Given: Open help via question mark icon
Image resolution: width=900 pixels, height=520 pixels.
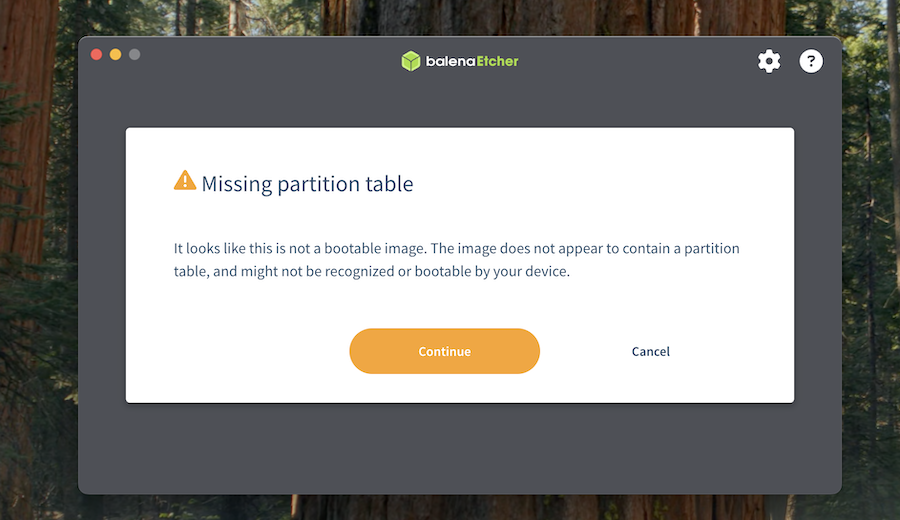Looking at the screenshot, I should click(811, 62).
